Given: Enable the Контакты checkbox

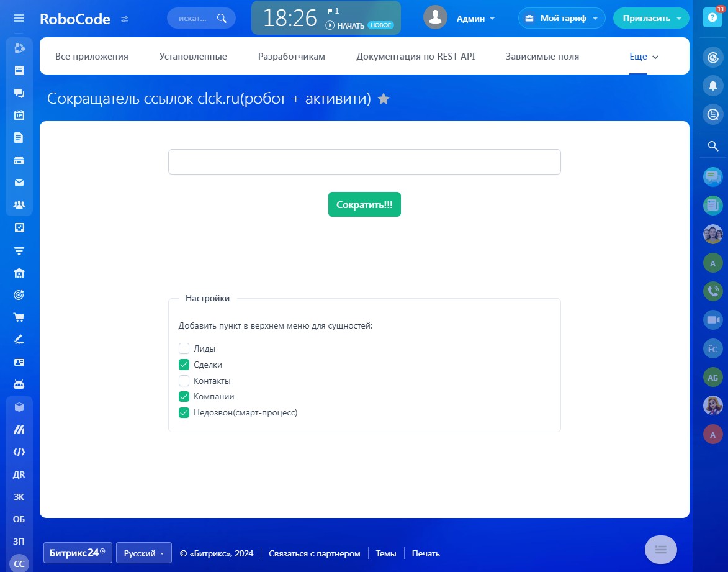Looking at the screenshot, I should pos(184,381).
